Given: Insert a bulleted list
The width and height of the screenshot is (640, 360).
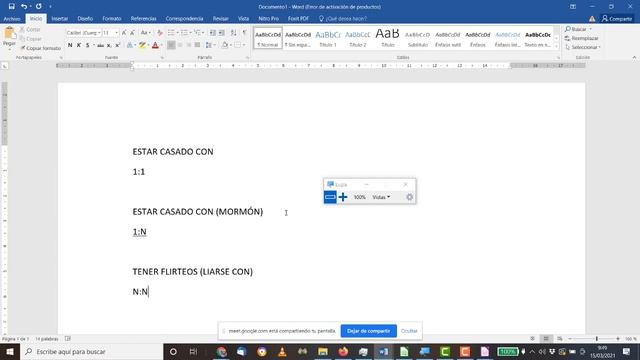Looking at the screenshot, I should (x=171, y=33).
